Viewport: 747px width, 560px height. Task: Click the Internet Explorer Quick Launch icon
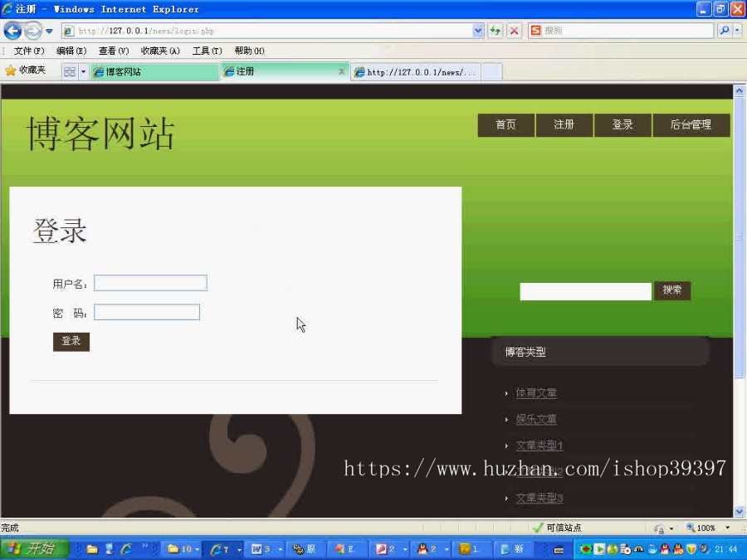(x=127, y=549)
